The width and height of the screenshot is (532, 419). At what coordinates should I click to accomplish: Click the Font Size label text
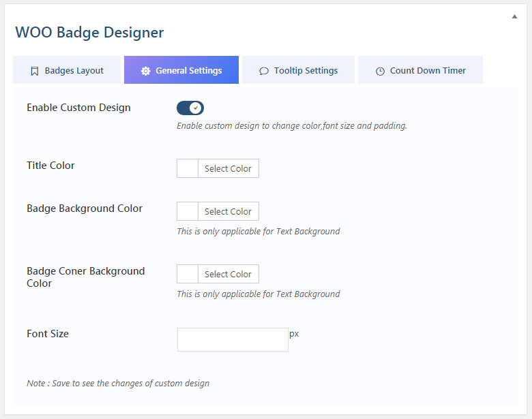pos(48,334)
